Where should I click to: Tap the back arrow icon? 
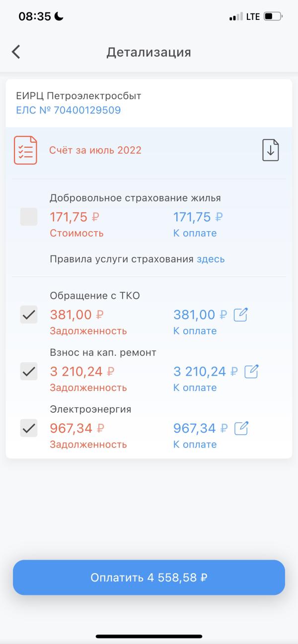click(x=16, y=52)
